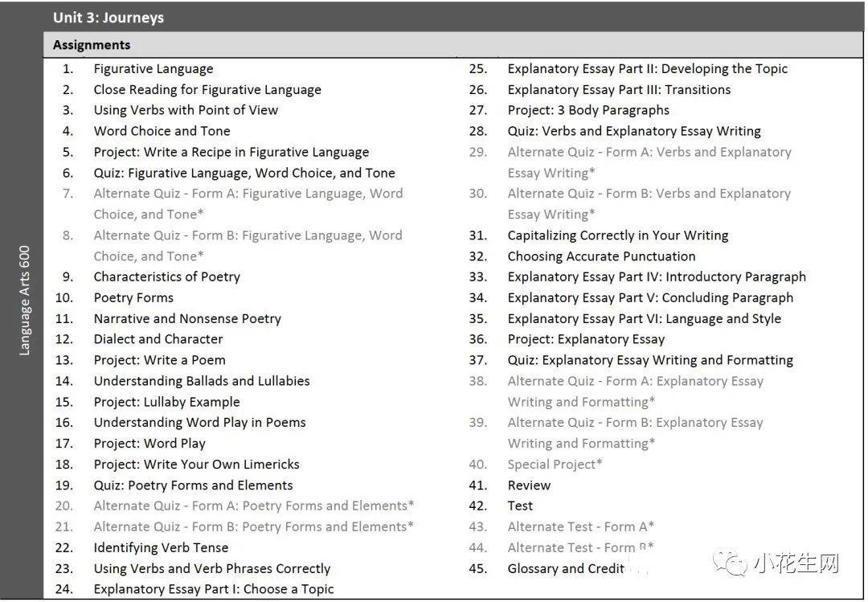Open Quiz: Poetry Forms and Elements
The width and height of the screenshot is (868, 602).
coord(193,485)
